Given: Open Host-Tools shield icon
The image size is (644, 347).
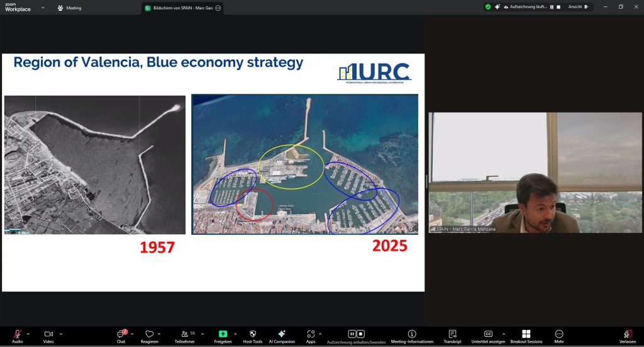Looking at the screenshot, I should [253, 334].
